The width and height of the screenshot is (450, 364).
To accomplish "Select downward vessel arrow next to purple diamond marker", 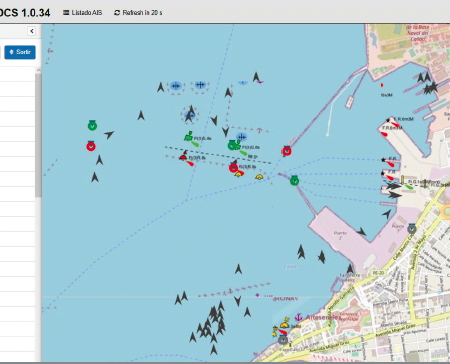I will tap(238, 301).
